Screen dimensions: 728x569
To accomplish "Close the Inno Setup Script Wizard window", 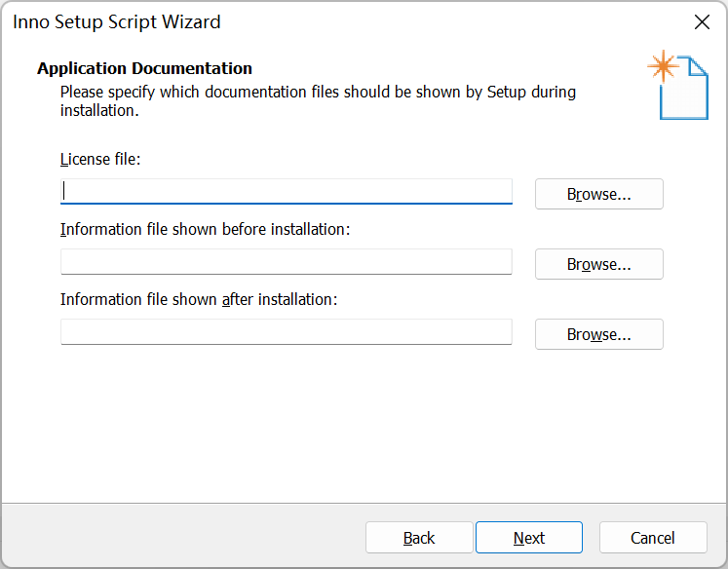I will pyautogui.click(x=701, y=21).
